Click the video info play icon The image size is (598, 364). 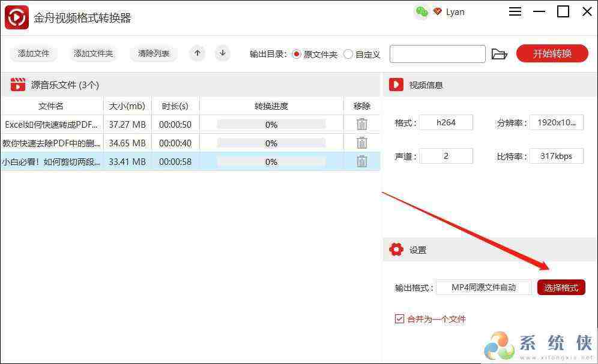[396, 85]
